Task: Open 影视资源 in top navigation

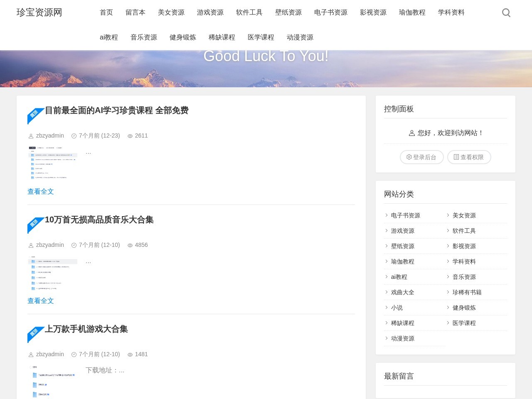Action: click(x=373, y=12)
